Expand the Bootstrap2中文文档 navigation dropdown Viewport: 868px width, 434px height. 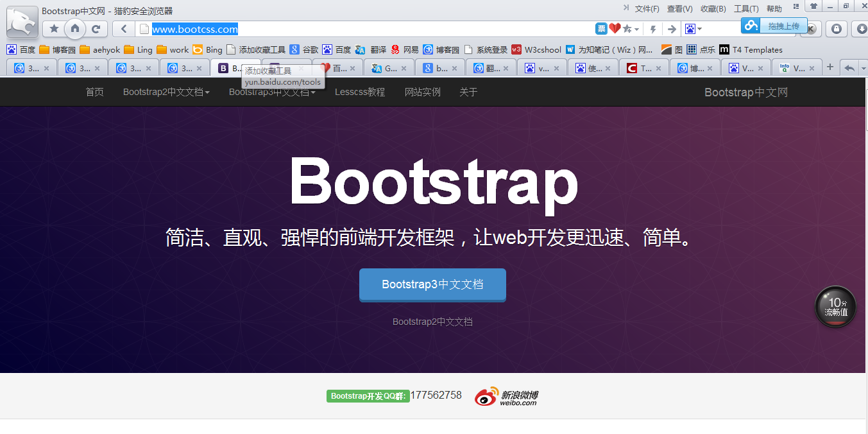click(x=166, y=92)
